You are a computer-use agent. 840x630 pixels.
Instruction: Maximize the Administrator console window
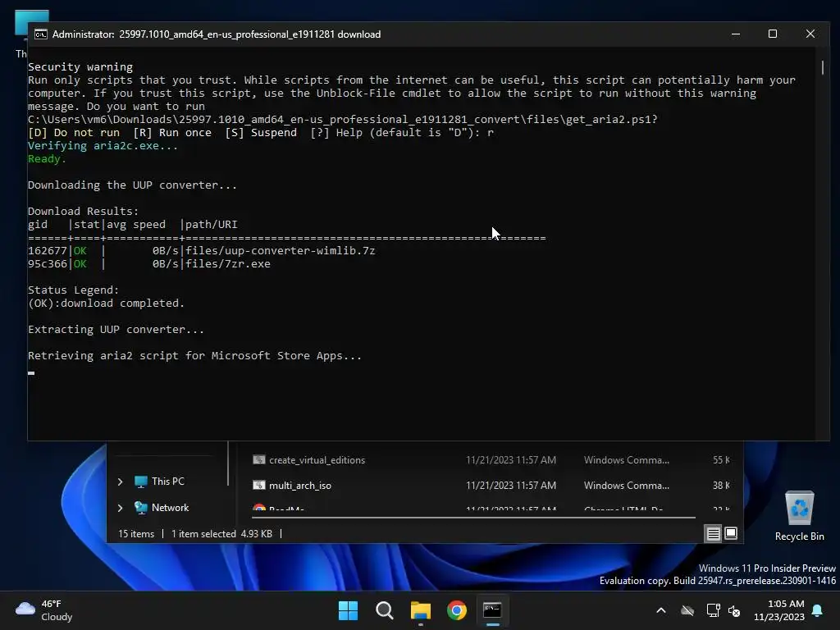pos(773,34)
